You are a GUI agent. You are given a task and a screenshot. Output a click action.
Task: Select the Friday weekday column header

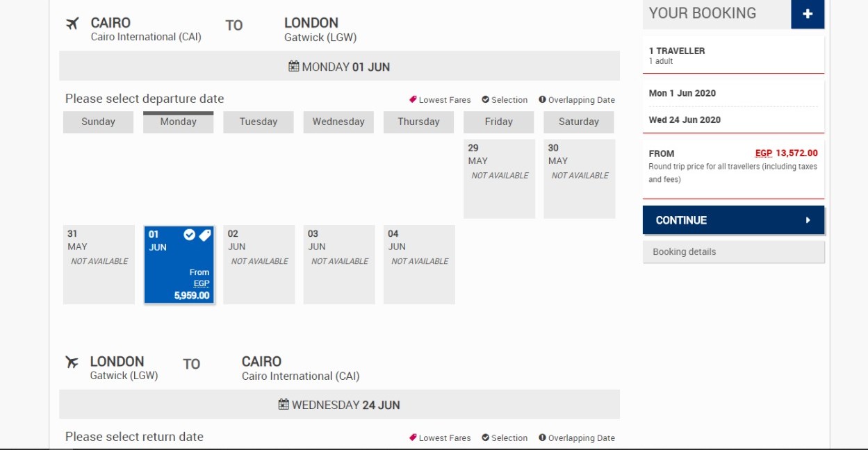pos(498,122)
